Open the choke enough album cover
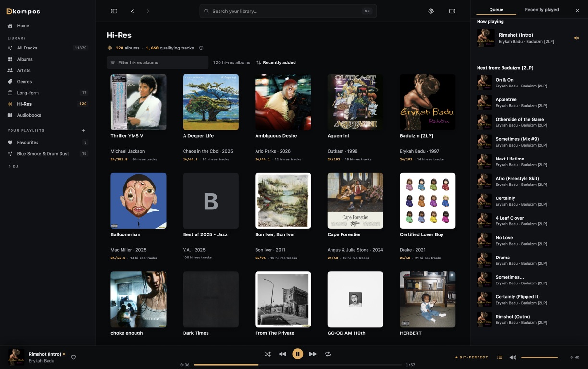The width and height of the screenshot is (588, 369). tap(138, 299)
